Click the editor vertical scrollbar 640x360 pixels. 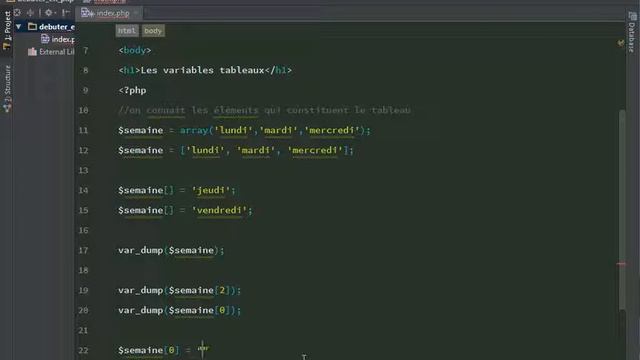[x=622, y=210]
